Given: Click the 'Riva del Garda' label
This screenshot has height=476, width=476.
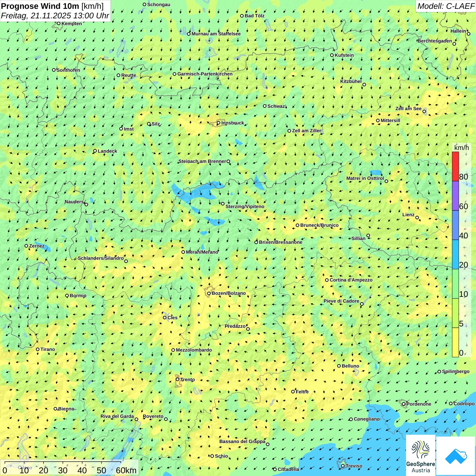Looking at the screenshot, I should click(117, 416).
